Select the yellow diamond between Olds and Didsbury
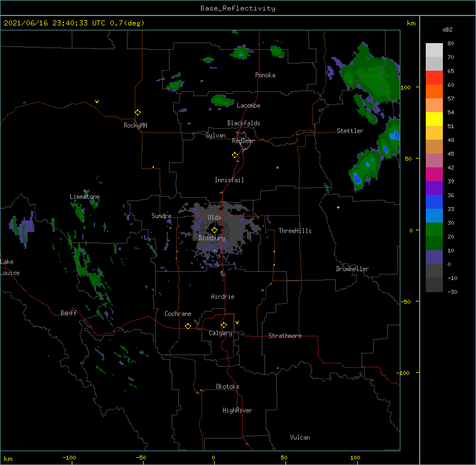The width and height of the screenshot is (476, 465). tap(215, 230)
